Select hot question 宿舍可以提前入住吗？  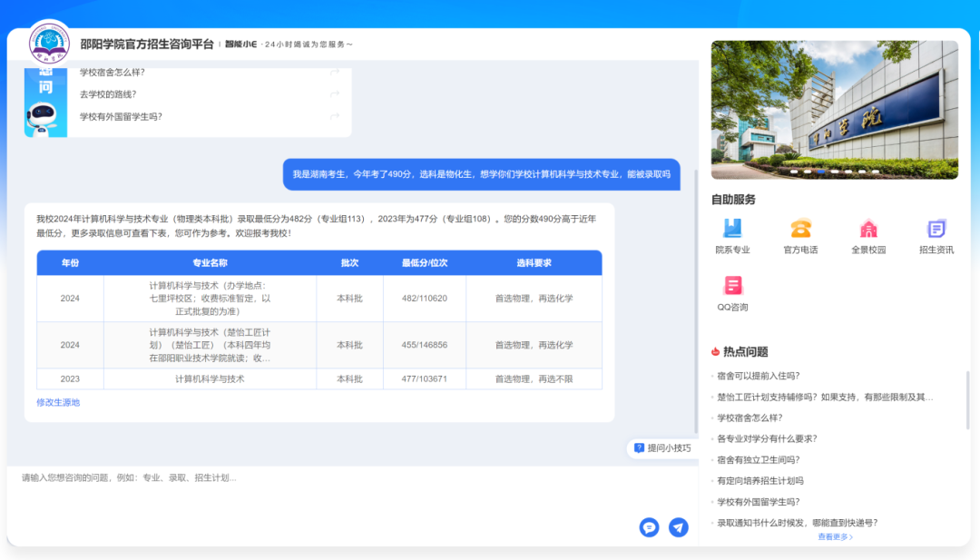pyautogui.click(x=758, y=376)
